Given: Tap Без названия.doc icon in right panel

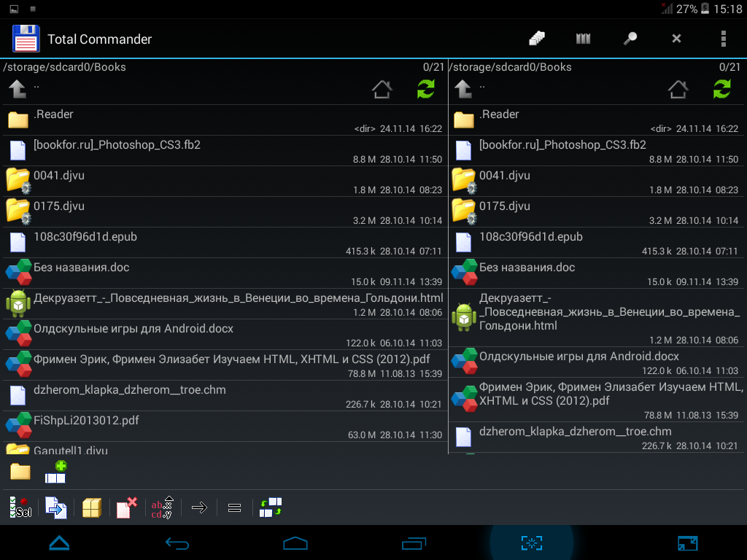Looking at the screenshot, I should tap(464, 273).
